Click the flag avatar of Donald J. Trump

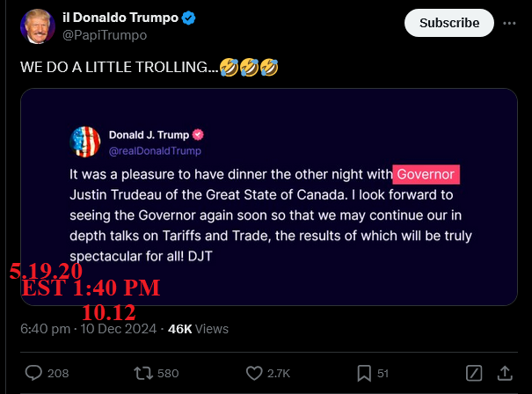click(85, 142)
